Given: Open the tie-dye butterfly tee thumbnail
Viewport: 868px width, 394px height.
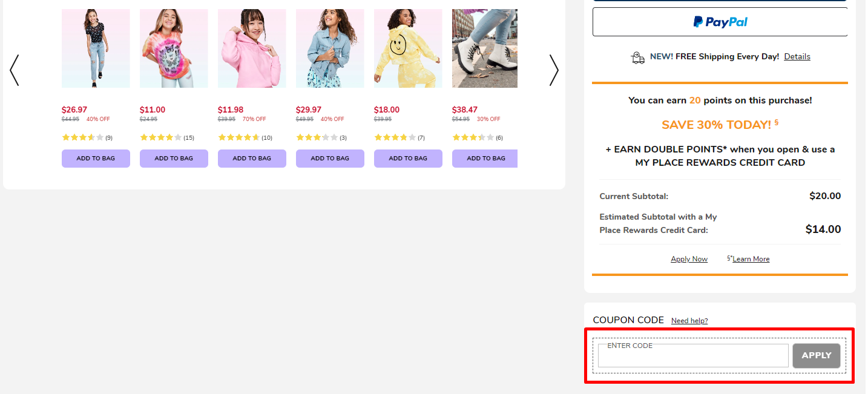Looking at the screenshot, I should coord(174,48).
